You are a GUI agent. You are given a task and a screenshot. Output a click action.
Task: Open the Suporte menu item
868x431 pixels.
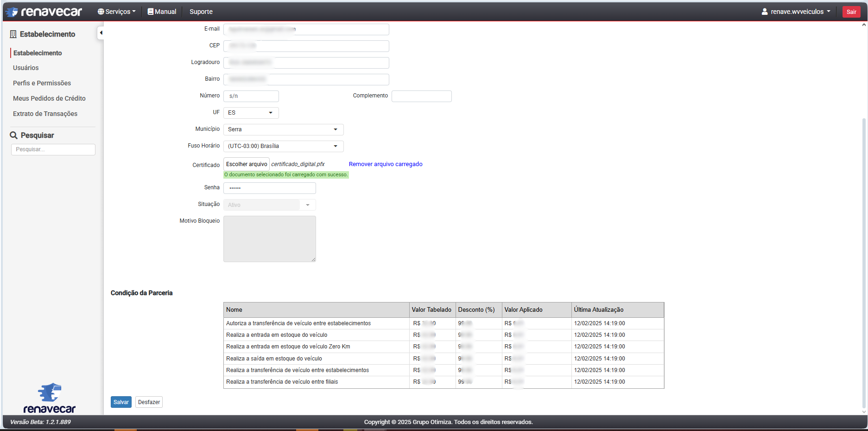201,12
